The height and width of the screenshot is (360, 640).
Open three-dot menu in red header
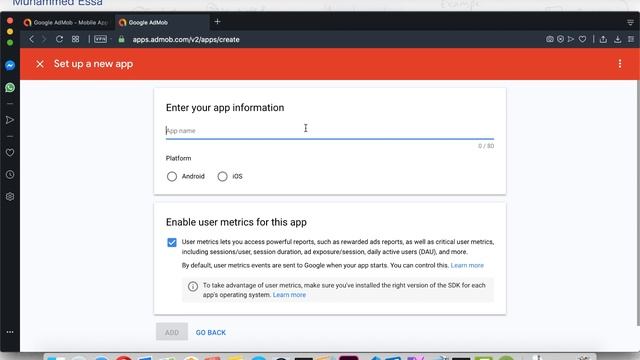(x=620, y=64)
